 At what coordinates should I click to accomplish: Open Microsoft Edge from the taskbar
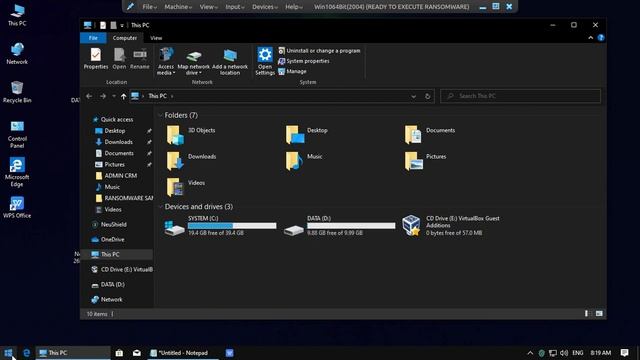click(27, 353)
